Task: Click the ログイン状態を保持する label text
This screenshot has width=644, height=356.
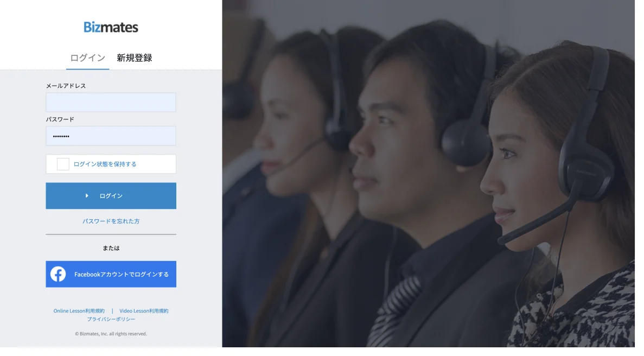Action: click(x=105, y=164)
